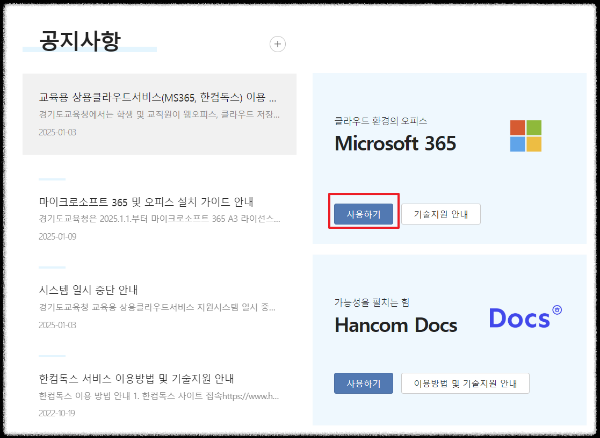The width and height of the screenshot is (600, 438).
Task: Click the 공지사항 heading
Action: tap(80, 41)
